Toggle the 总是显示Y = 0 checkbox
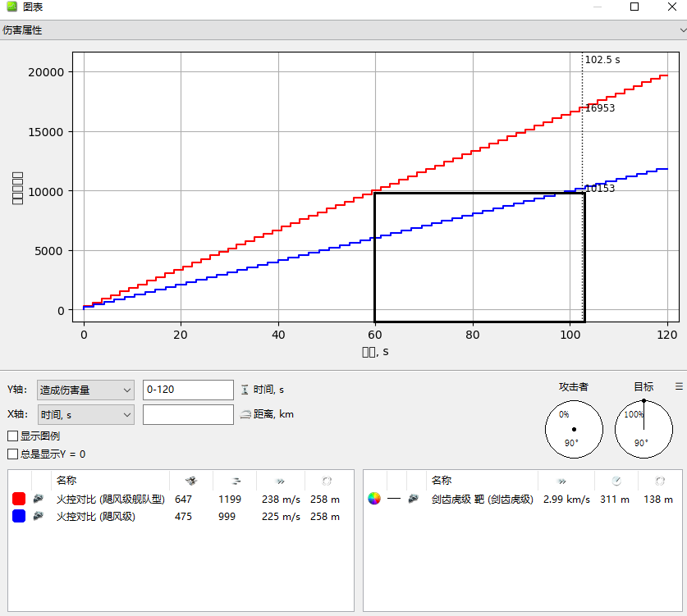The width and height of the screenshot is (687, 616). point(12,454)
